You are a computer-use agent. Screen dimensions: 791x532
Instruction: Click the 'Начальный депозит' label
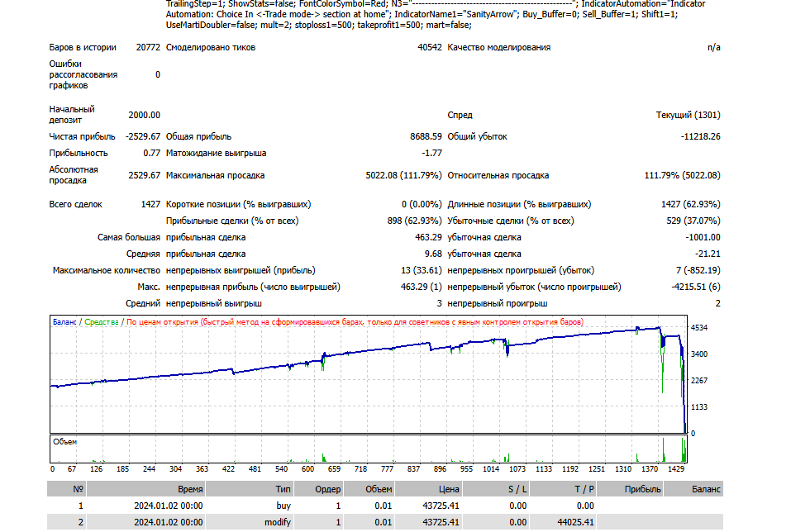pyautogui.click(x=72, y=115)
